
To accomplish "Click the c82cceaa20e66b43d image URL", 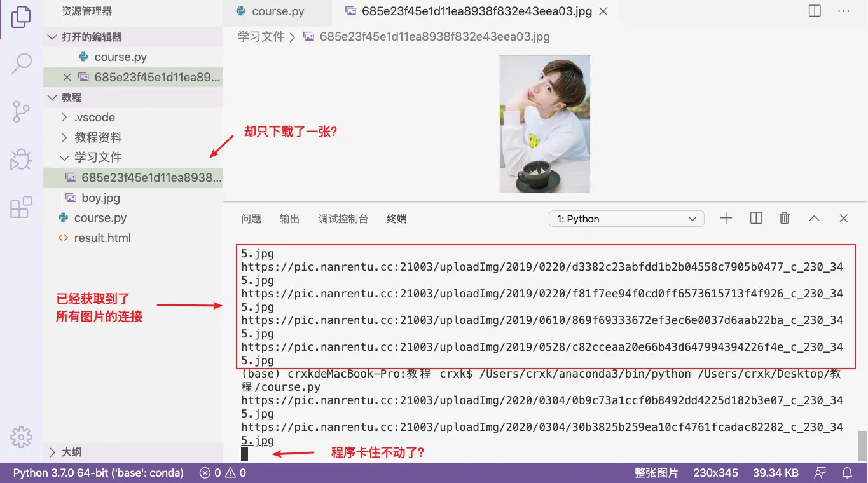I will click(x=542, y=353).
